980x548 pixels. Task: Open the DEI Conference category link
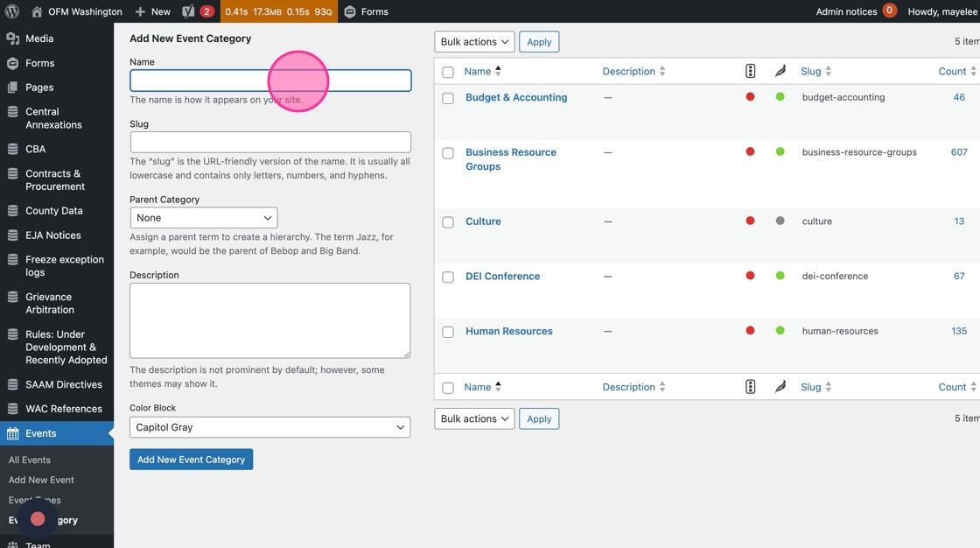click(x=502, y=277)
